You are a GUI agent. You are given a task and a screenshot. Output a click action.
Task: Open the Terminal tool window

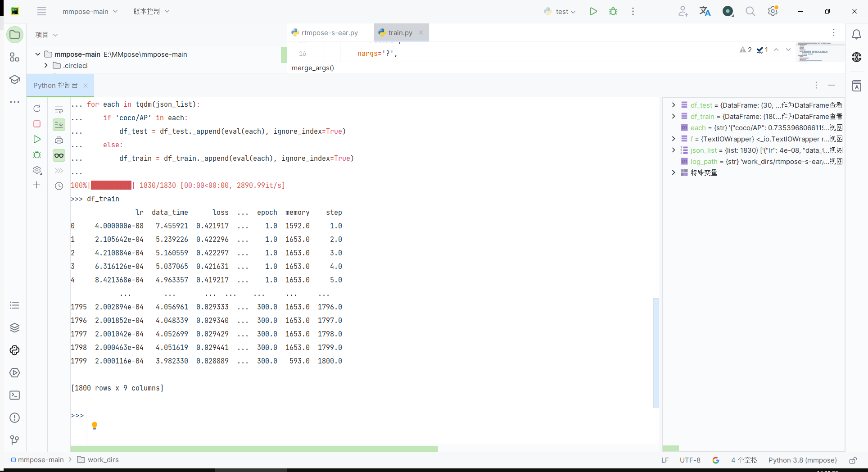pos(14,395)
